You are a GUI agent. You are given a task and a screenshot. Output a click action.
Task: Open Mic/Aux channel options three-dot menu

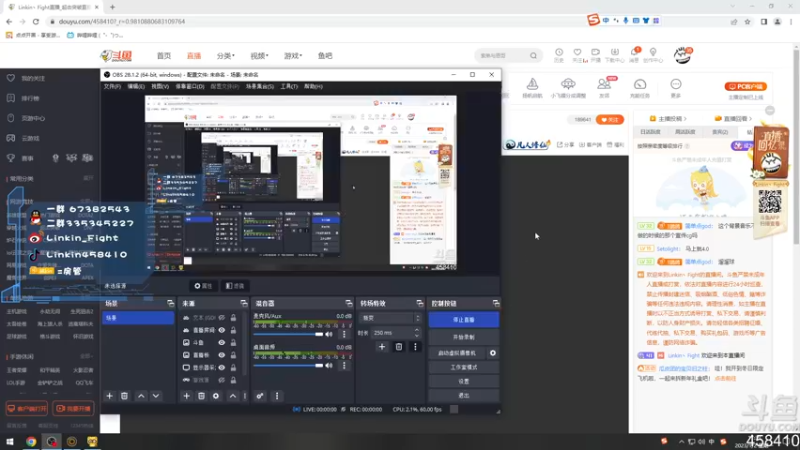pyautogui.click(x=344, y=334)
